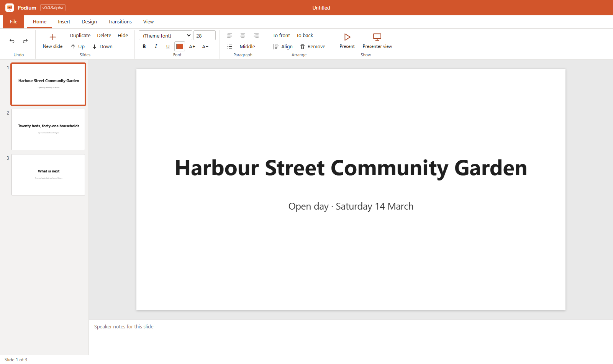The width and height of the screenshot is (613, 364).
Task: Duplicate the current slide
Action: click(80, 35)
